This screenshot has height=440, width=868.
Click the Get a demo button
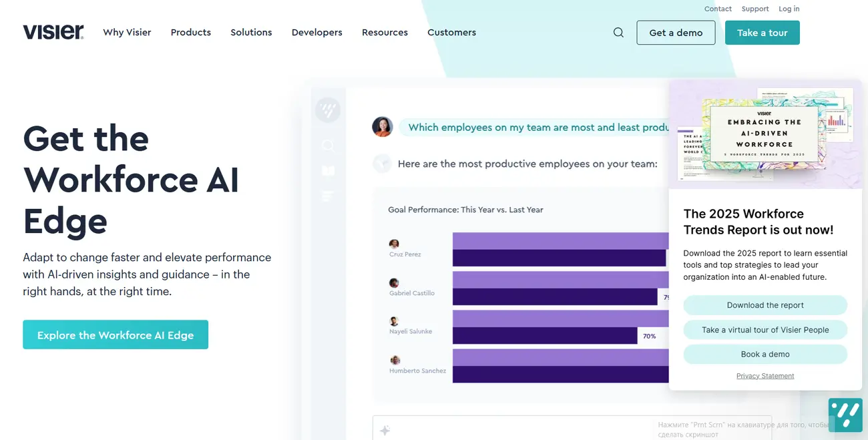click(676, 33)
